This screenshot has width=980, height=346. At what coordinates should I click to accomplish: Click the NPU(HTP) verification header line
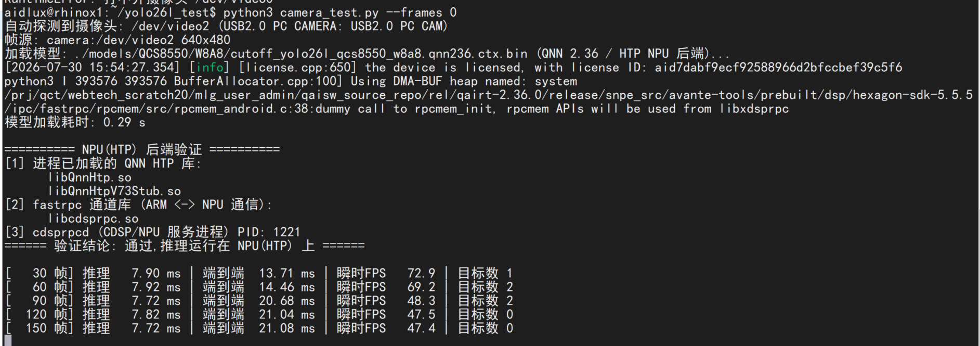point(142,150)
